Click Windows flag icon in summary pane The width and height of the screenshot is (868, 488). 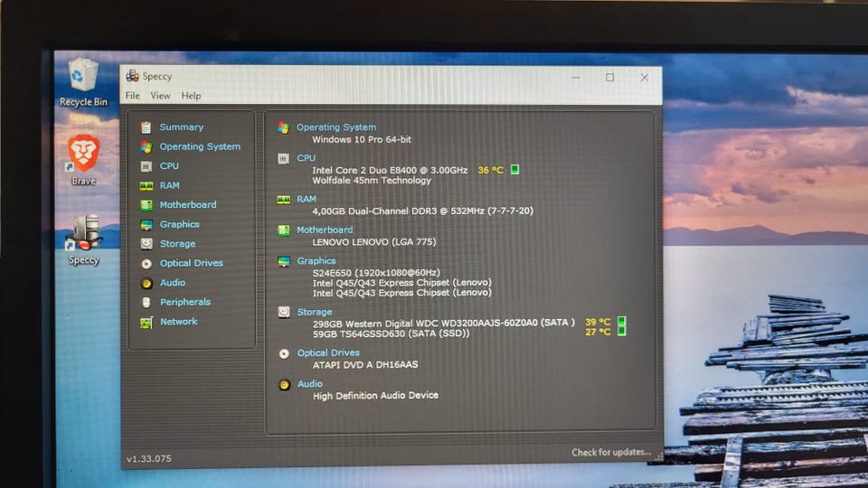click(x=283, y=127)
